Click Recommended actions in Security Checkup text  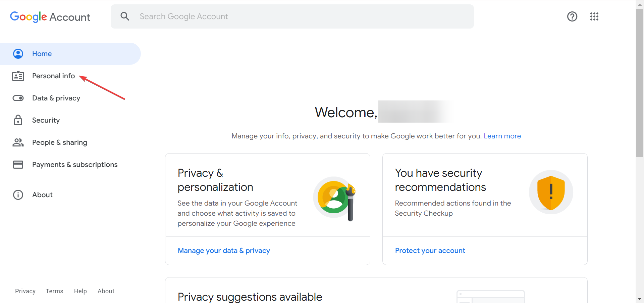pos(453,208)
